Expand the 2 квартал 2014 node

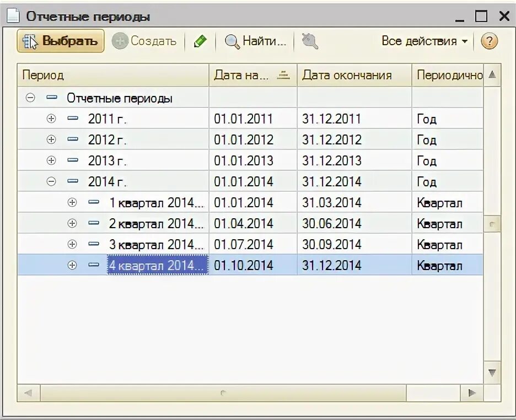72,223
